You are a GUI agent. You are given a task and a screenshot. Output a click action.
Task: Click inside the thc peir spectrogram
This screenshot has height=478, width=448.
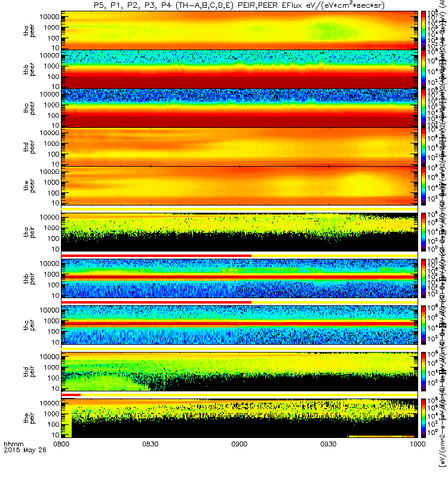(x=240, y=325)
